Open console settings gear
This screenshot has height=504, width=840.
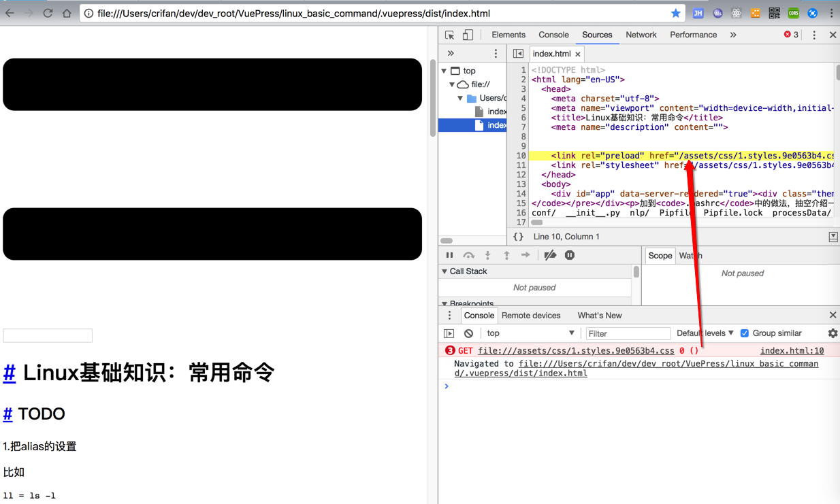833,333
